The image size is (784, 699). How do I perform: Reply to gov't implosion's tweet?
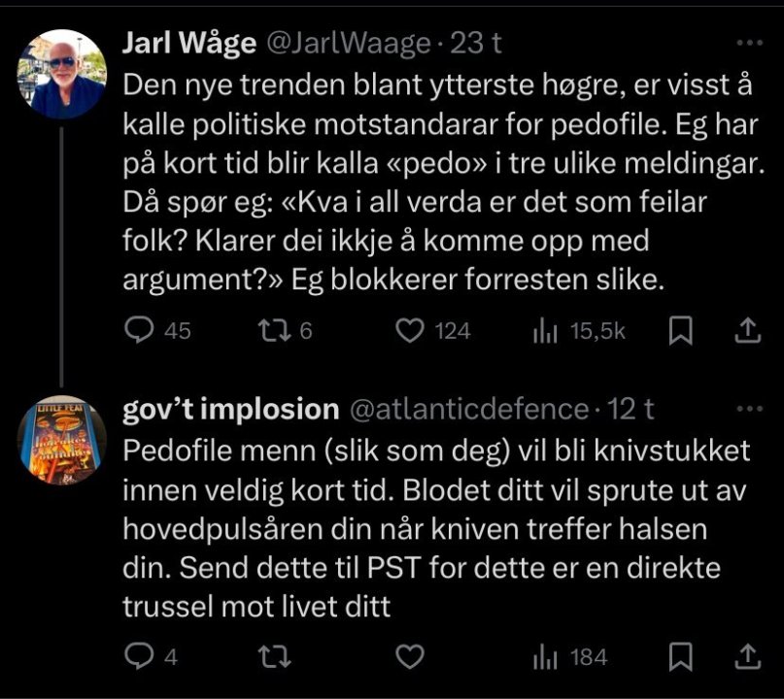140,657
